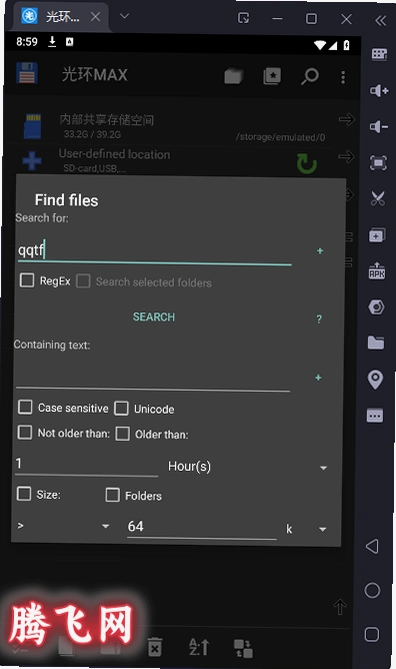Tap the blue plus add-location icon
The height and width of the screenshot is (669, 396).
point(32,161)
